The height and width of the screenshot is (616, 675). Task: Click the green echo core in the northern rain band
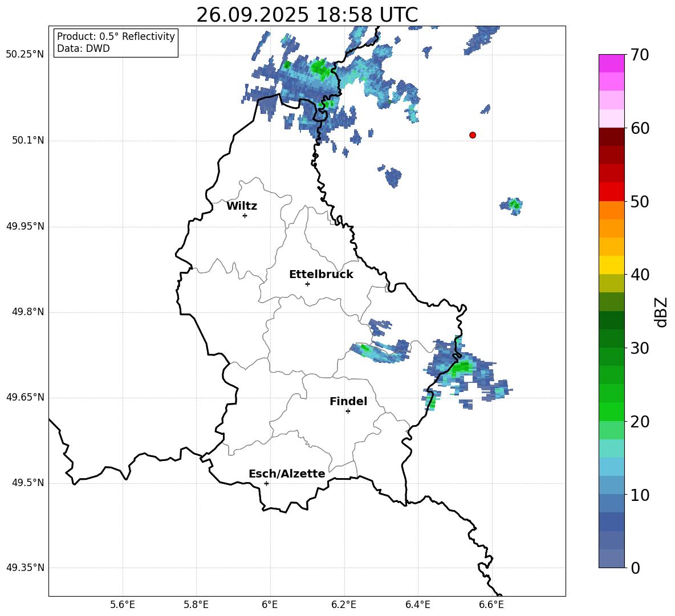pos(319,68)
